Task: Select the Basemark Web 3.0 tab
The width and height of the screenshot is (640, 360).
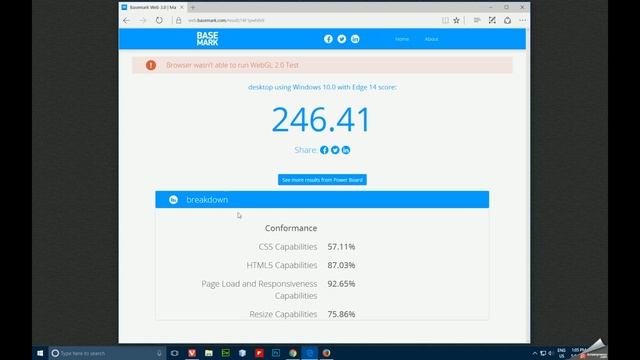Action: coord(153,7)
